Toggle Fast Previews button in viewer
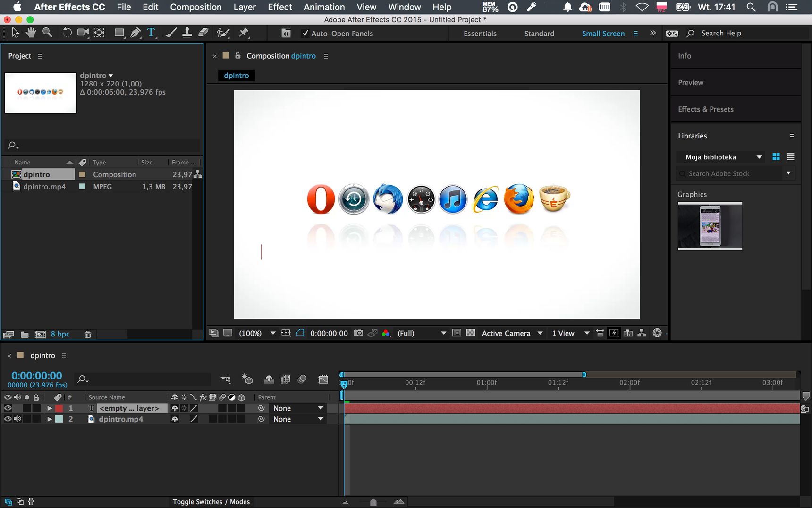Screen dimensions: 812x508 click(x=614, y=333)
